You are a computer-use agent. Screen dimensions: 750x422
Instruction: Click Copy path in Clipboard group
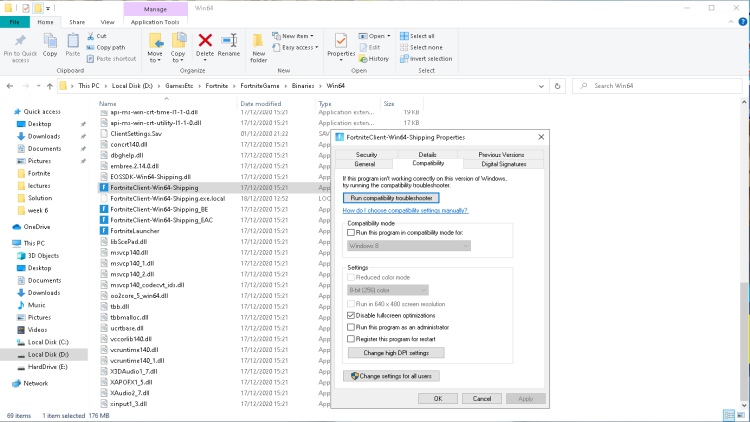106,47
